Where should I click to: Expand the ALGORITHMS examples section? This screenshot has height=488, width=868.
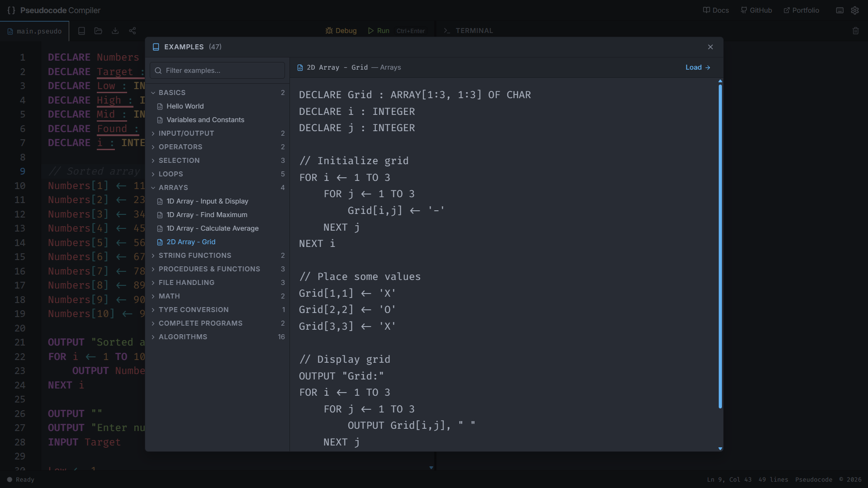click(x=183, y=336)
